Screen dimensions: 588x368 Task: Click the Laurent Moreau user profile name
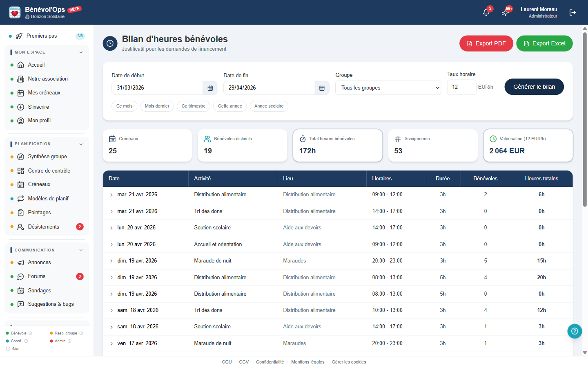(x=539, y=9)
